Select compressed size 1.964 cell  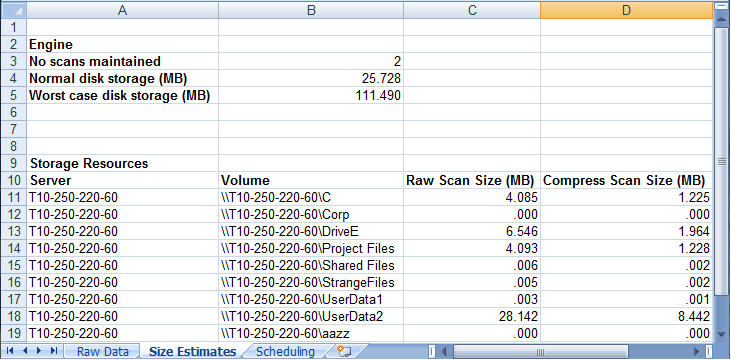(x=626, y=231)
